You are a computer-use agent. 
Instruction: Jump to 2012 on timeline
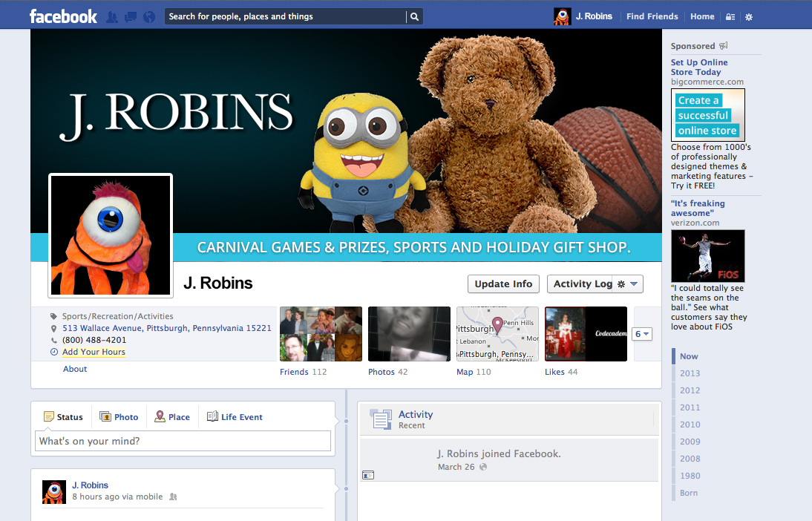click(x=690, y=390)
